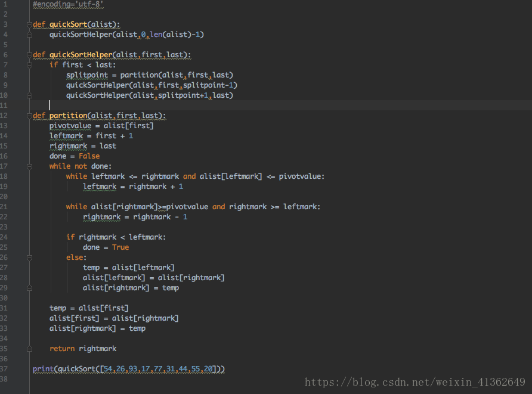Click 'leftmark' in 'leftmark = first + 1'
Image resolution: width=532 pixels, height=394 pixels.
66,136
